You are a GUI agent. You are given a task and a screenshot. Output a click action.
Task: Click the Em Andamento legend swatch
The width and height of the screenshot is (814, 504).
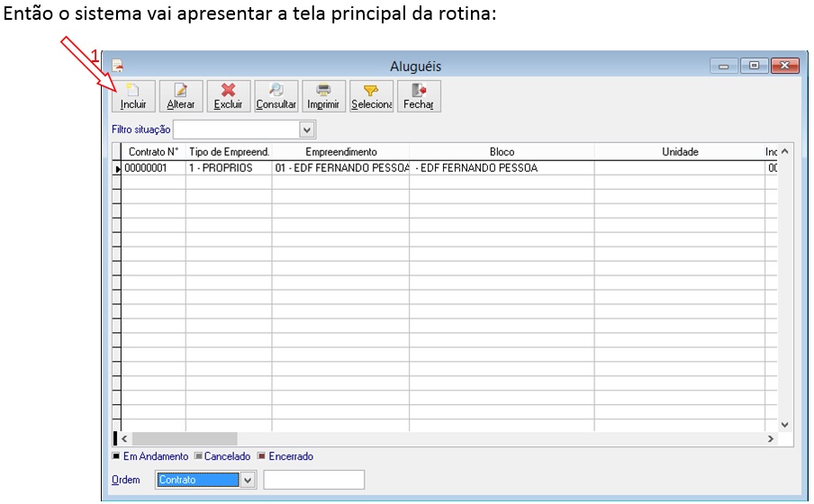(116, 456)
